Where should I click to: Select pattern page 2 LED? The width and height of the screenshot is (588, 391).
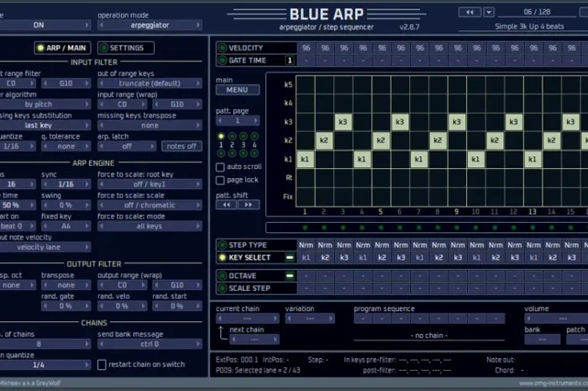click(232, 136)
